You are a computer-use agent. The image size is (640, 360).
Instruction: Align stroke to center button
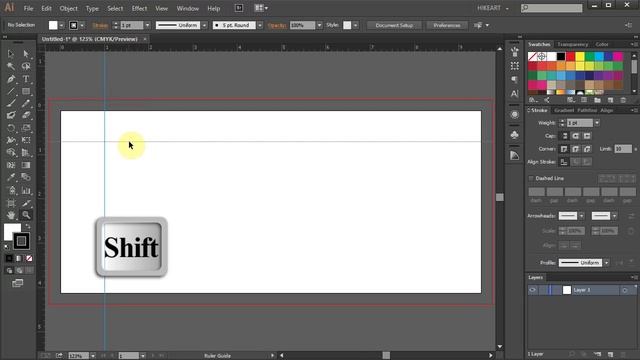pos(564,162)
